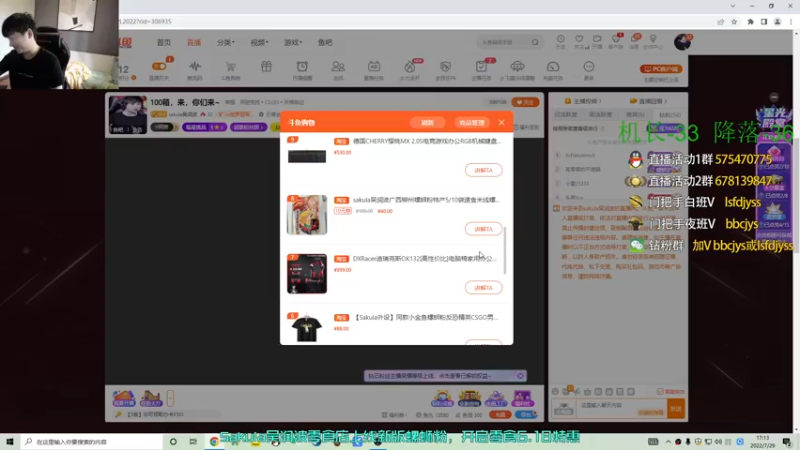The image size is (800, 450).
Task: Open the Yuba fish bar nav item
Action: tap(325, 42)
